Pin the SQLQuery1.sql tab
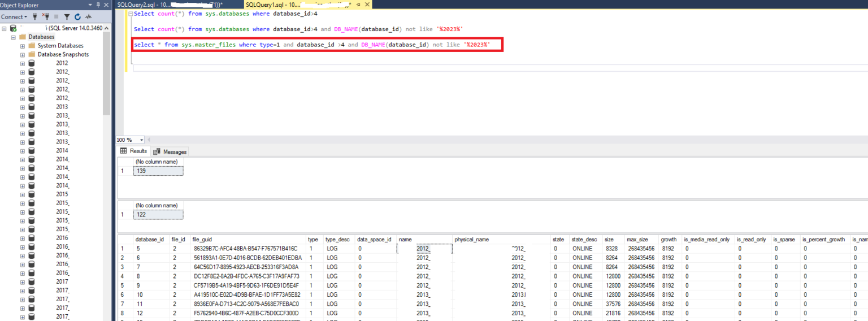Screen dimensions: 868x321 (x=358, y=5)
